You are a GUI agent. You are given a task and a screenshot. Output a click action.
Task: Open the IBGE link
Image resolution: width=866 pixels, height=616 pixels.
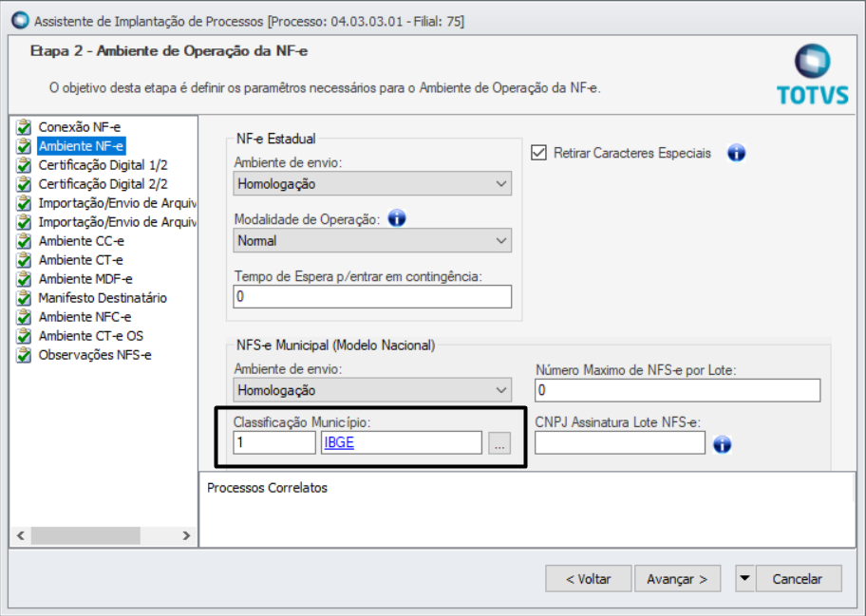click(x=339, y=442)
